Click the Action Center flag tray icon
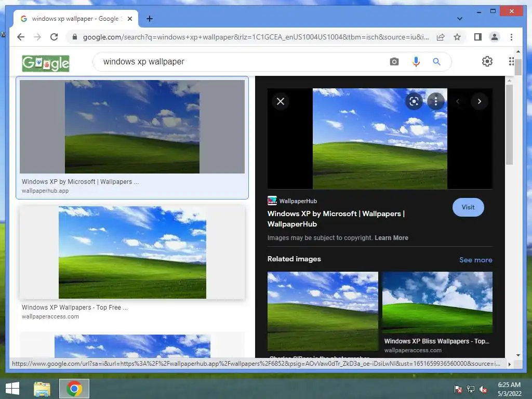Screen dimensions: 532x399 (458, 389)
